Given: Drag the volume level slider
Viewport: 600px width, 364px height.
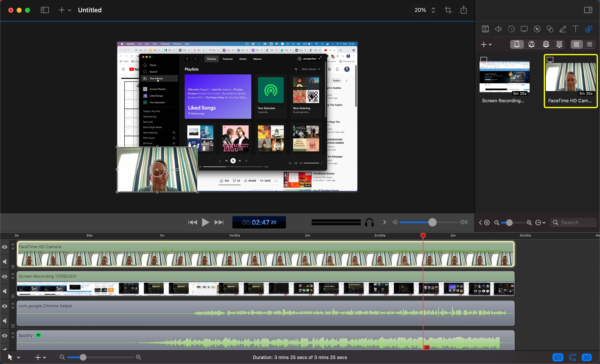Looking at the screenshot, I should click(432, 222).
